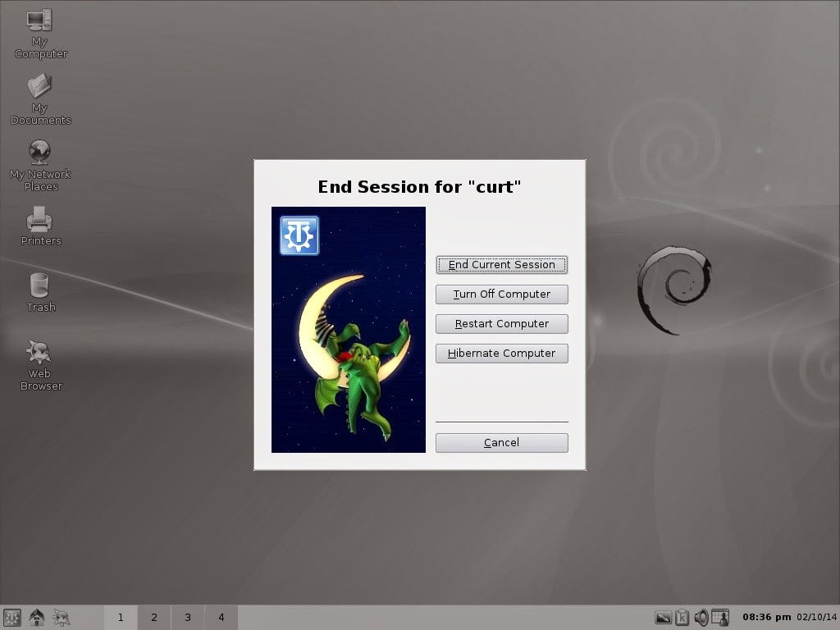
Task: Click Turn Off Computer
Action: pyautogui.click(x=501, y=294)
